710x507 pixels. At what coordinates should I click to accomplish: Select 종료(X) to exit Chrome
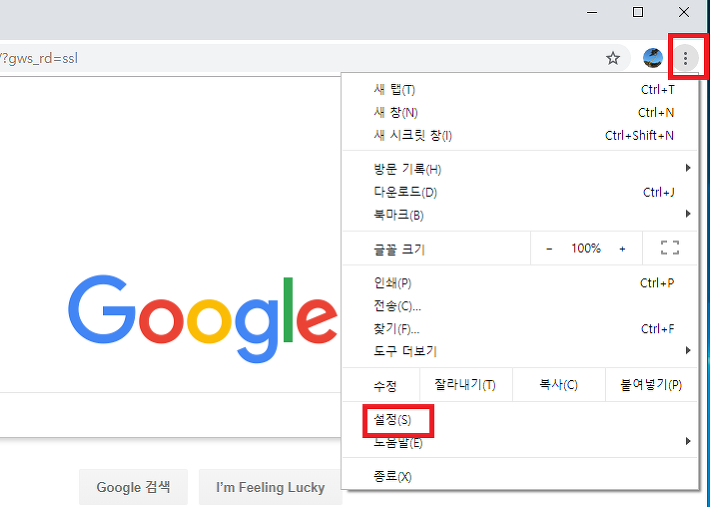(520, 477)
